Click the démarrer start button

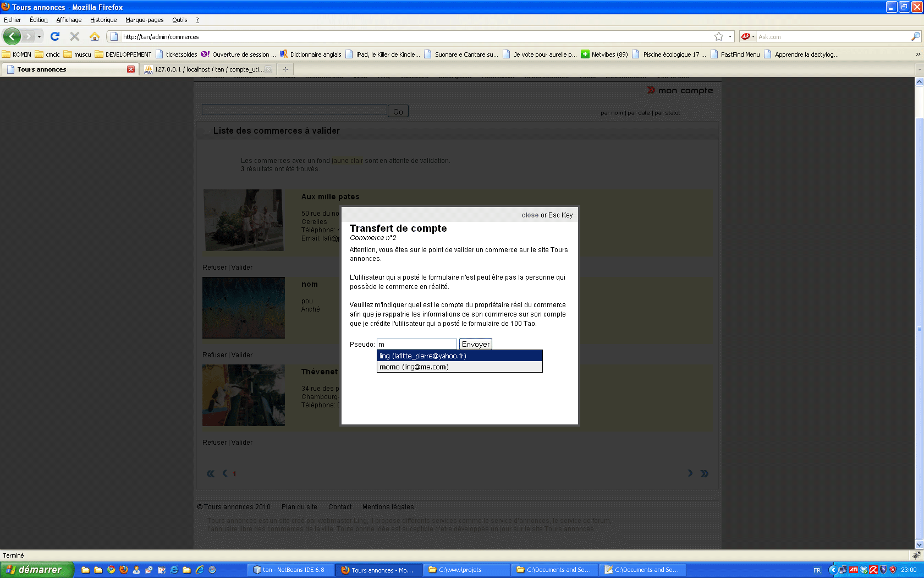(x=36, y=570)
